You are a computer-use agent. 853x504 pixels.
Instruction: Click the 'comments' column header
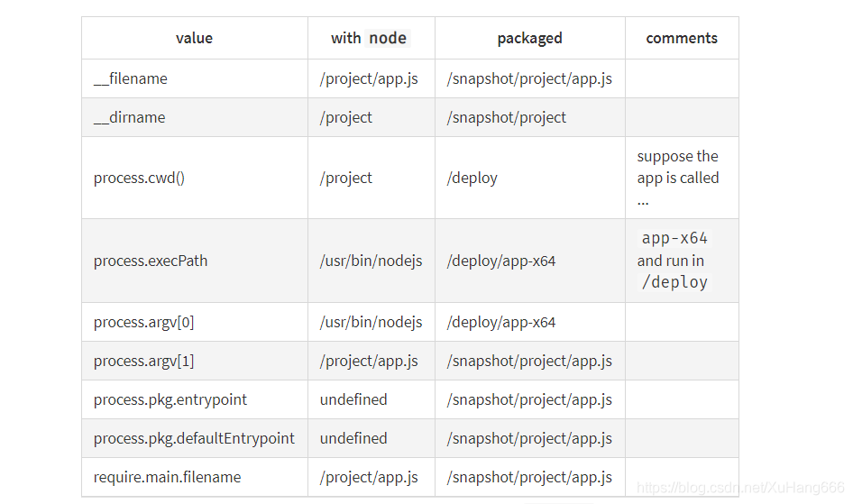[682, 38]
